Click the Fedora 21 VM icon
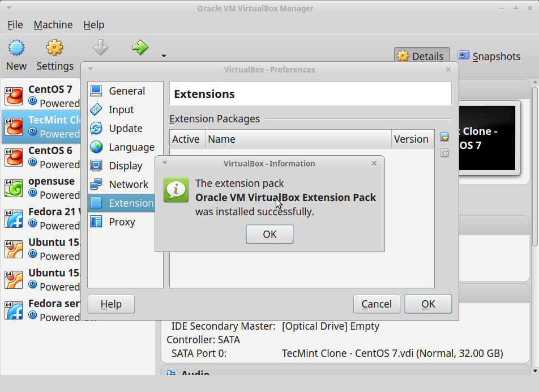 click(x=14, y=218)
